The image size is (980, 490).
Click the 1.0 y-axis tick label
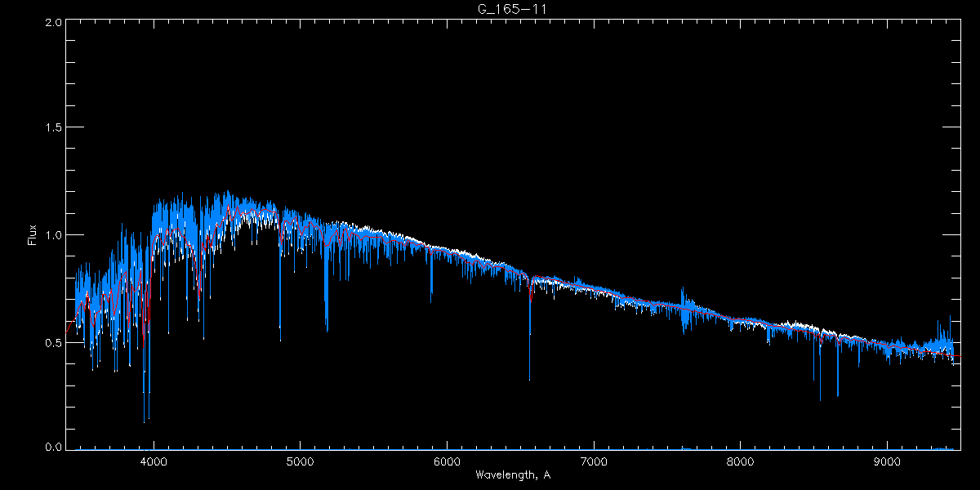point(53,235)
